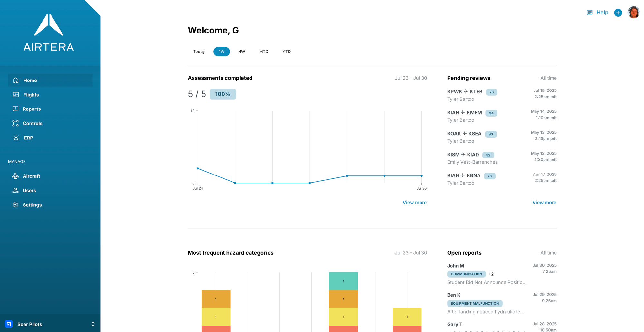Click the blue plus add button
Image resolution: width=644 pixels, height=332 pixels.
pos(618,13)
